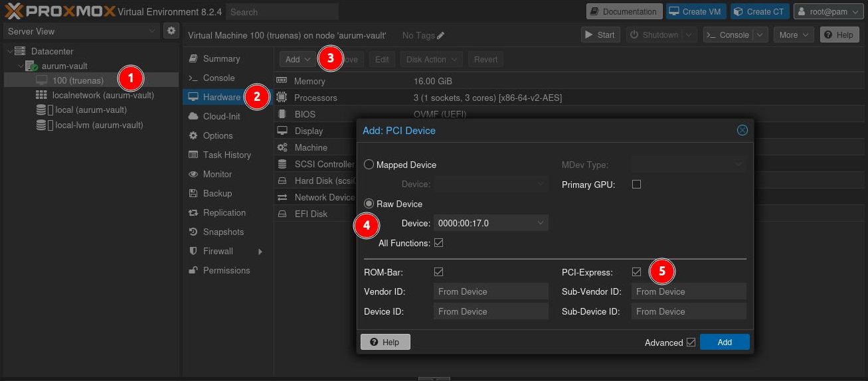Click the Processors CPU icon
868x381 pixels.
[282, 98]
